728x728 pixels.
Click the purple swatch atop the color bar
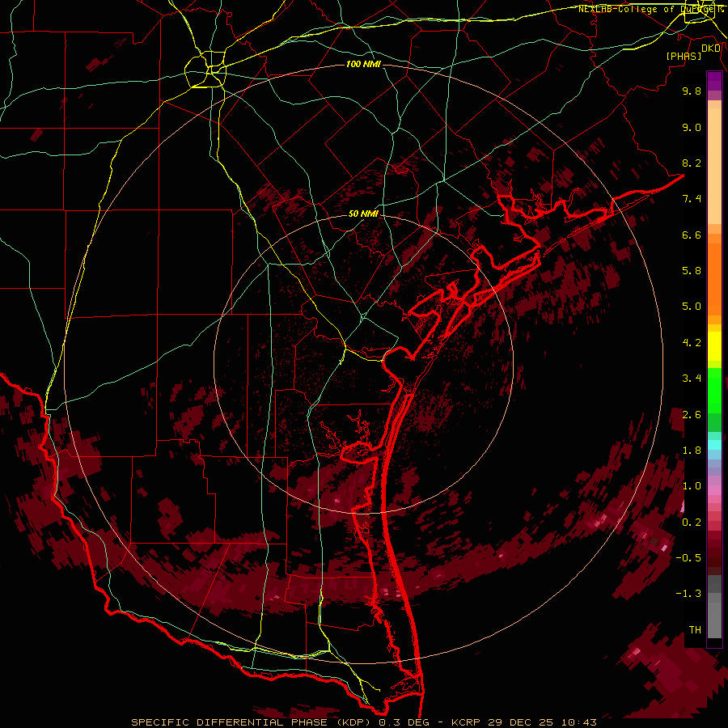click(x=714, y=81)
